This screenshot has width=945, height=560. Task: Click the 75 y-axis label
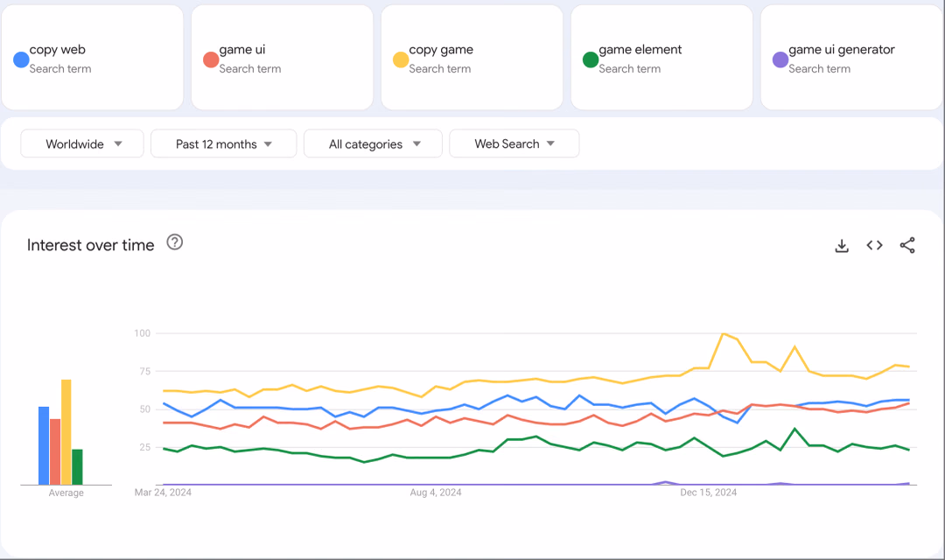144,371
